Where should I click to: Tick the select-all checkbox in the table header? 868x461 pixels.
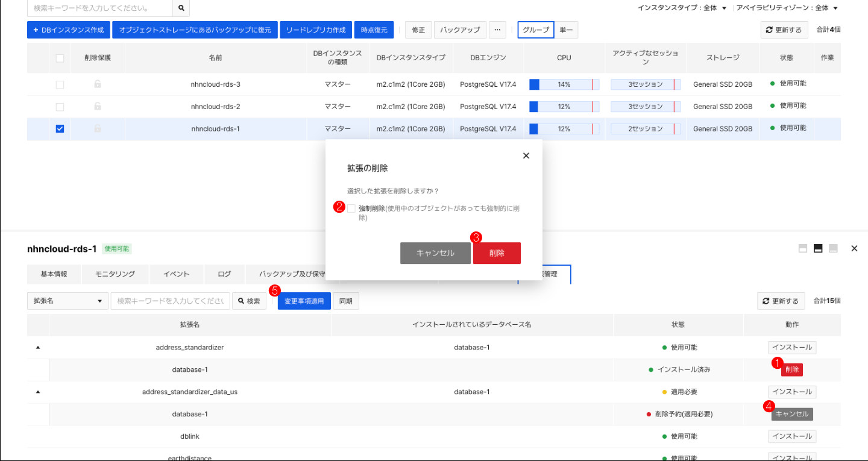pyautogui.click(x=60, y=58)
